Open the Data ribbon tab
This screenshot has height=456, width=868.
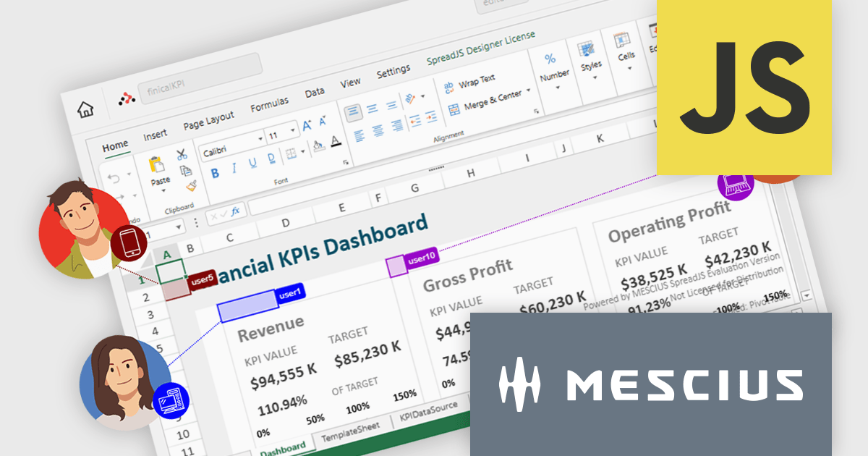point(314,93)
